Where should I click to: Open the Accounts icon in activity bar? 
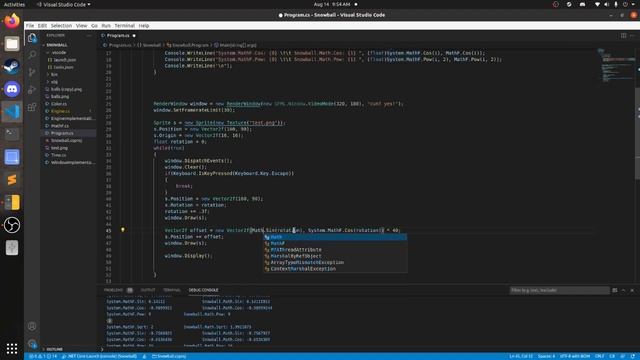[32, 326]
